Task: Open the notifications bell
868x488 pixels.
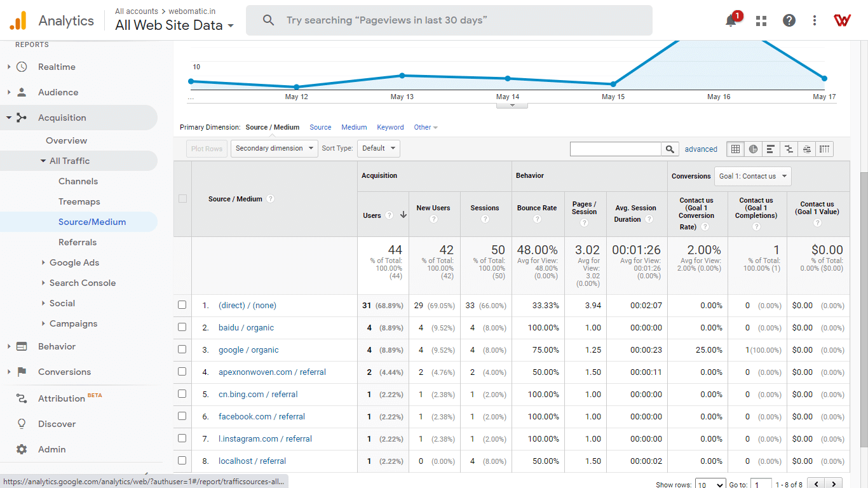Action: pos(731,20)
